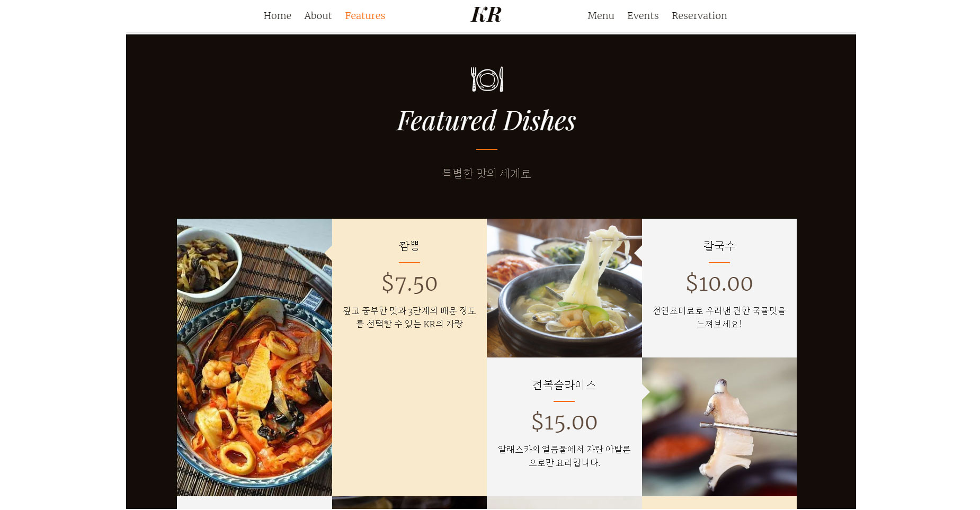Select the 짬뽕 dish title

[409, 246]
